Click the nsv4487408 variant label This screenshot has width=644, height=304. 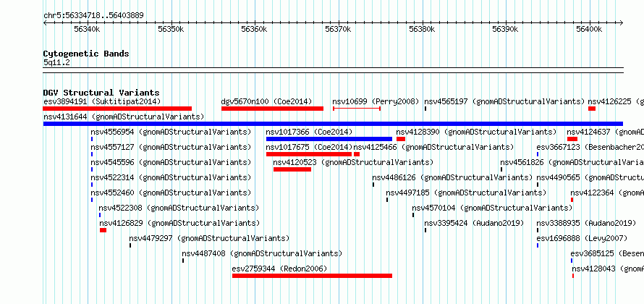(x=262, y=253)
